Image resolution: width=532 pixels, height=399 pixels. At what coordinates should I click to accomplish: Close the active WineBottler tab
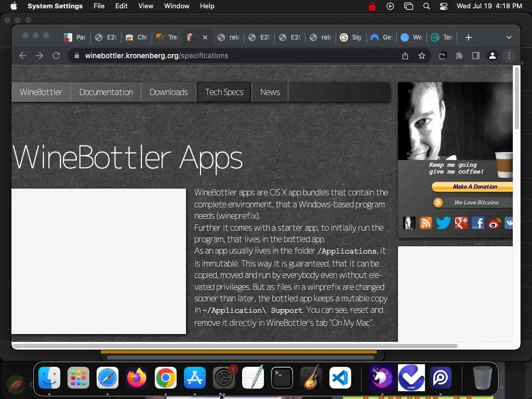pyautogui.click(x=205, y=37)
